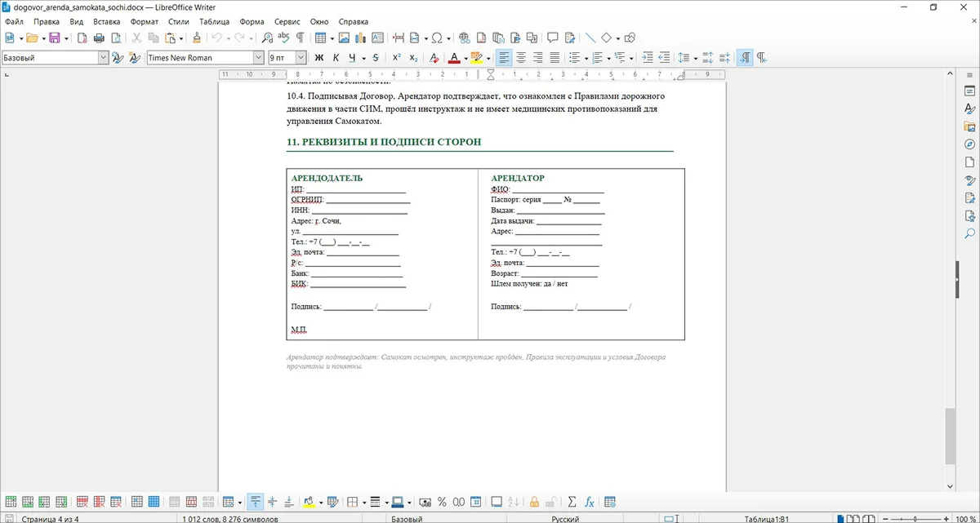Screen dimensions: 980x523
Task: Toggle Italic (К) formatting
Action: (x=336, y=58)
